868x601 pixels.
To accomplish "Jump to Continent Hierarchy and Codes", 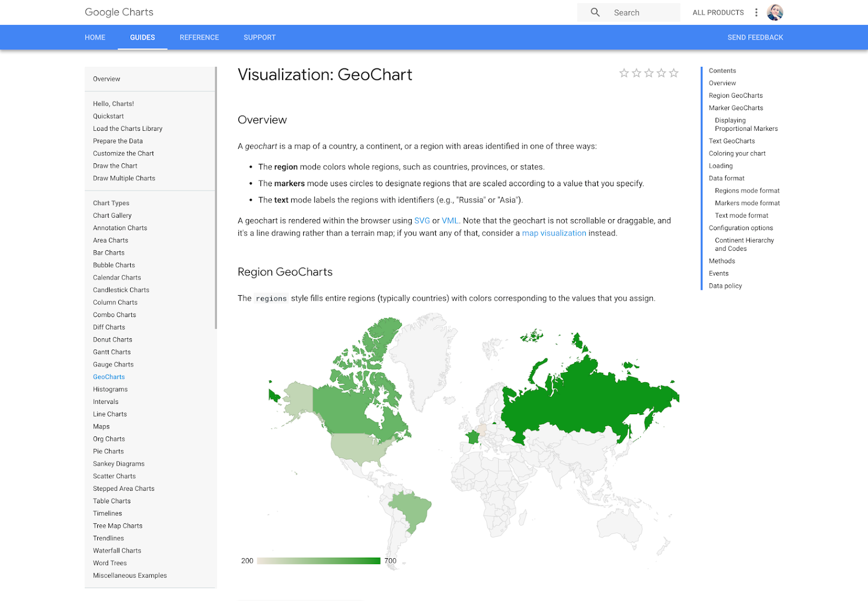I will pyautogui.click(x=744, y=244).
